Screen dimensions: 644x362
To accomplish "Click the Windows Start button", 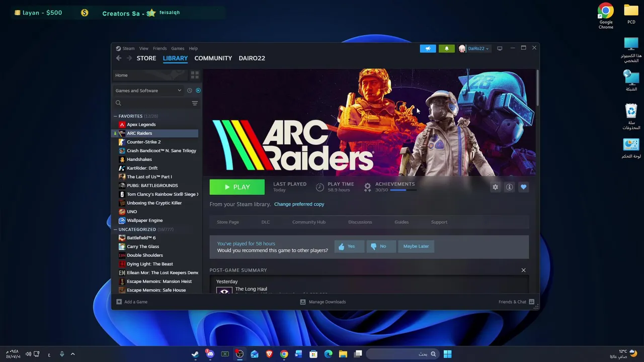I will click(x=447, y=354).
